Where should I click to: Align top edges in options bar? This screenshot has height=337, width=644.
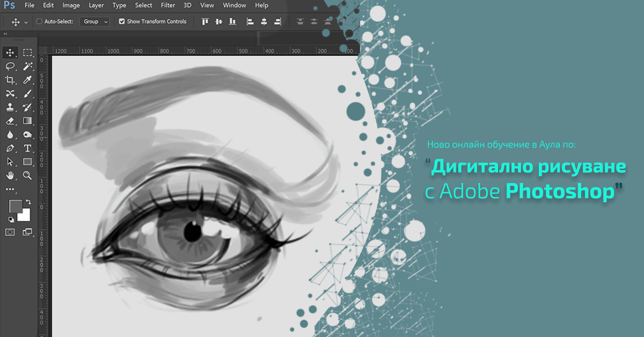(204, 22)
